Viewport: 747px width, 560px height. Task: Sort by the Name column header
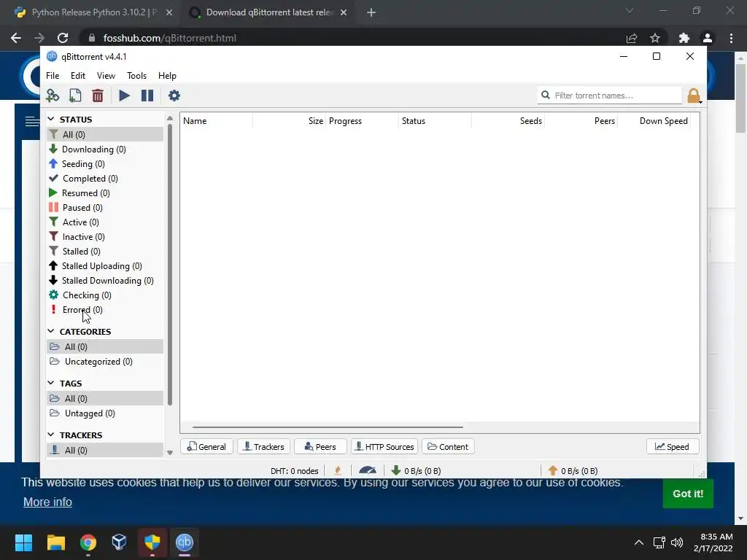[x=217, y=121]
